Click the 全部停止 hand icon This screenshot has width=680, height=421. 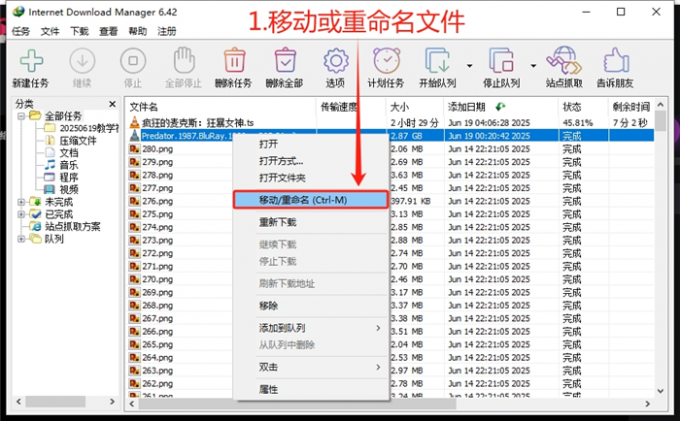(x=184, y=60)
